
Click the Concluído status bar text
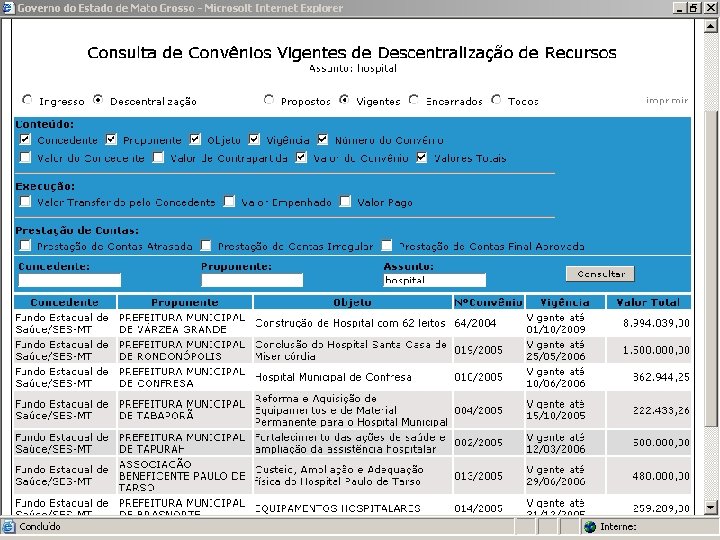pos(39,526)
